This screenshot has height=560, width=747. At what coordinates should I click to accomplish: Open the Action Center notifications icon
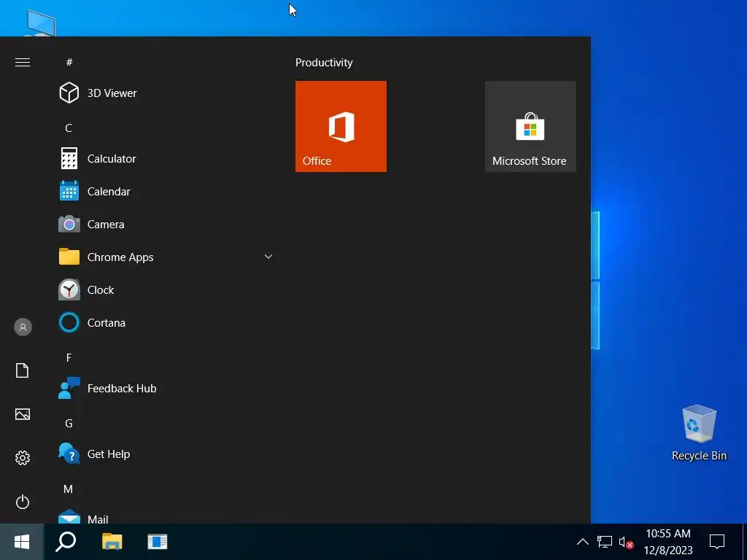pyautogui.click(x=717, y=542)
